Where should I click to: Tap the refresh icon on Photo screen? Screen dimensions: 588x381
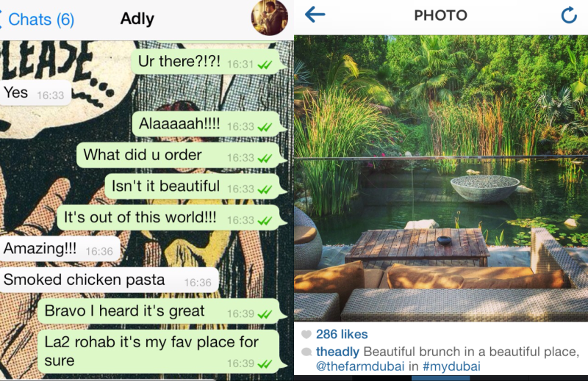pos(569,15)
